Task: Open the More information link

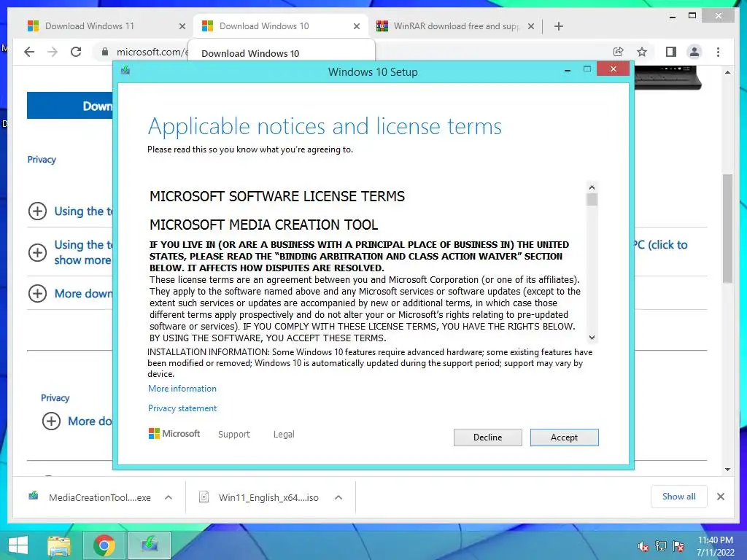Action: coord(182,389)
